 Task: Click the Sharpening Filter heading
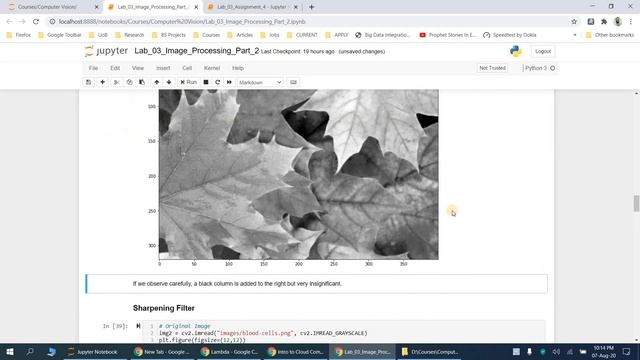pos(164,308)
